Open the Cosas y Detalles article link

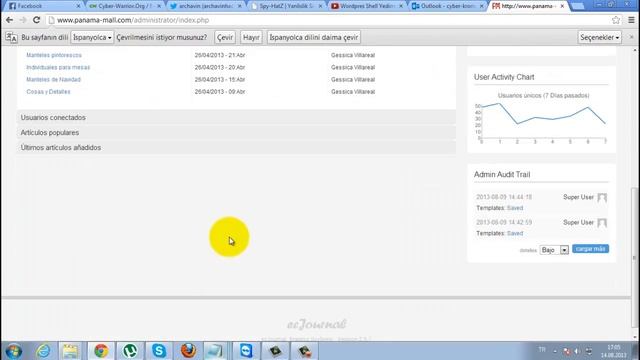[48, 92]
